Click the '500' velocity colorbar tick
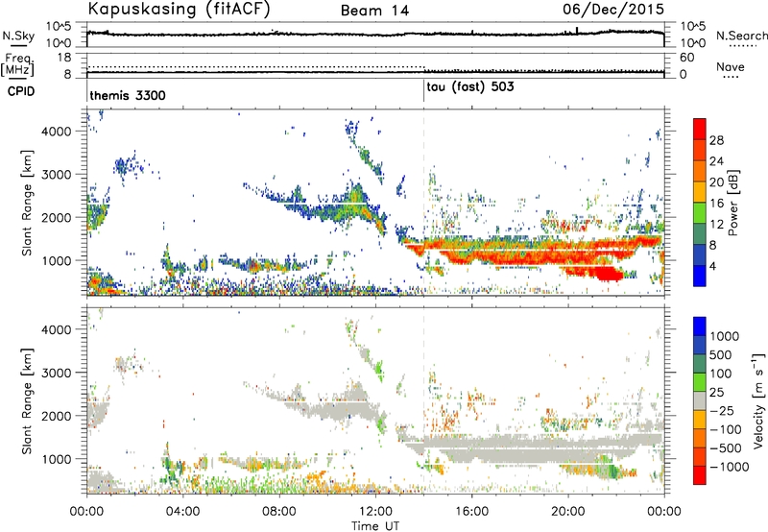The height and width of the screenshot is (532, 768). coord(721,354)
